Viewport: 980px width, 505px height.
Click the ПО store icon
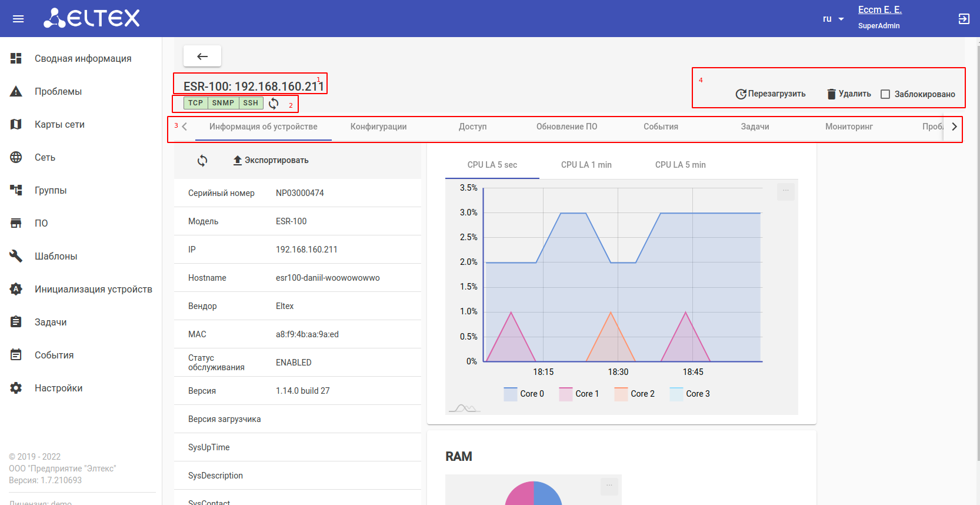16,223
